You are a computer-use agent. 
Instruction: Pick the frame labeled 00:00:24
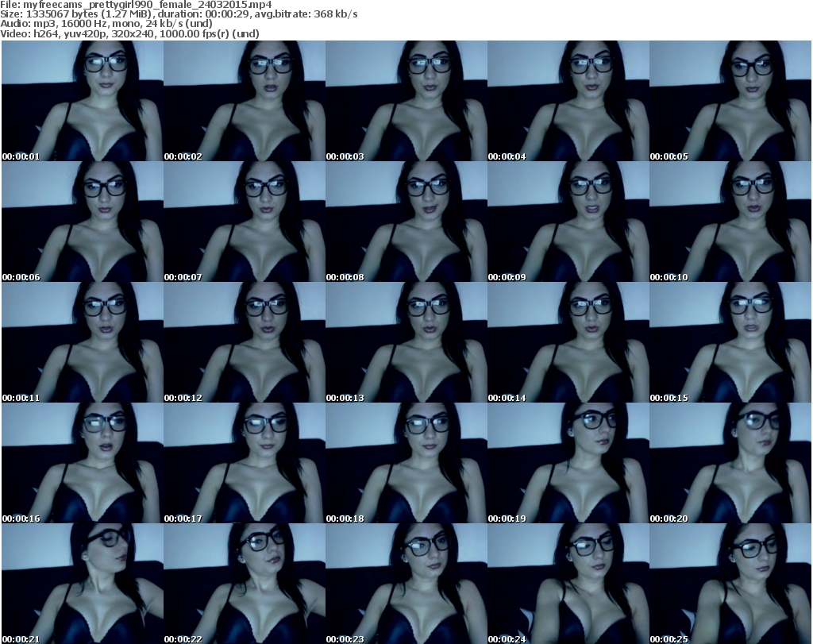point(568,584)
